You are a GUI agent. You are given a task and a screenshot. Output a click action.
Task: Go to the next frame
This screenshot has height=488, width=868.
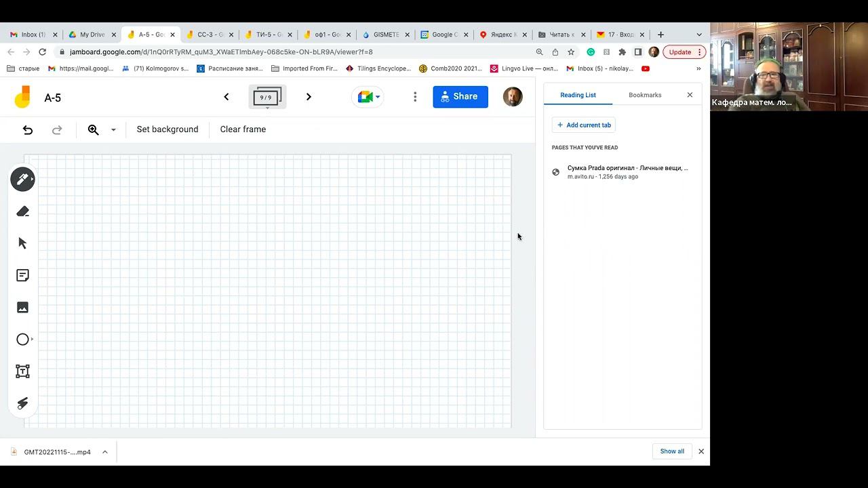[x=309, y=97]
